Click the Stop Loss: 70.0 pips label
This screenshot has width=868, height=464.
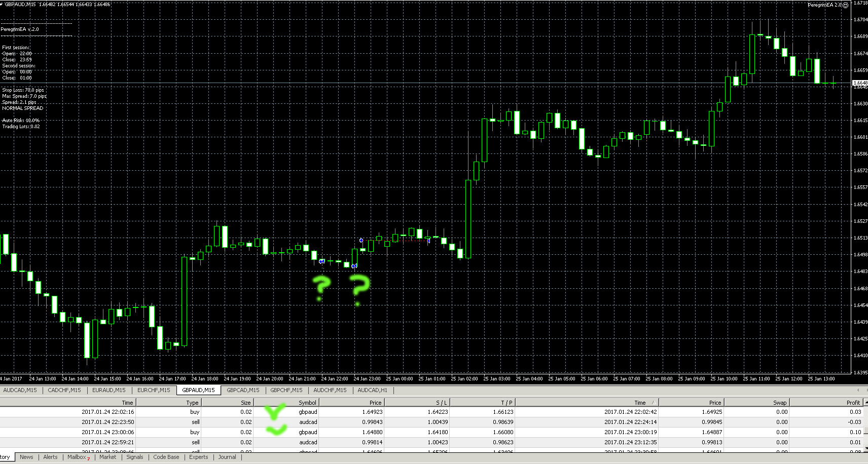point(23,90)
